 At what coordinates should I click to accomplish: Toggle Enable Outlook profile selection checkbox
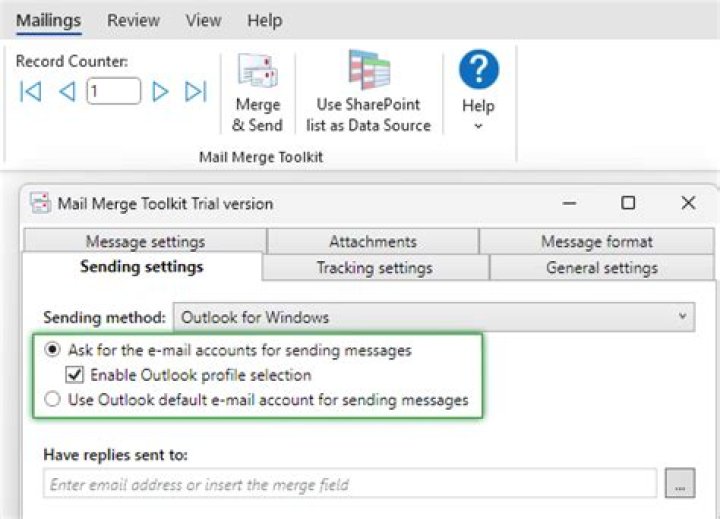[x=74, y=376]
